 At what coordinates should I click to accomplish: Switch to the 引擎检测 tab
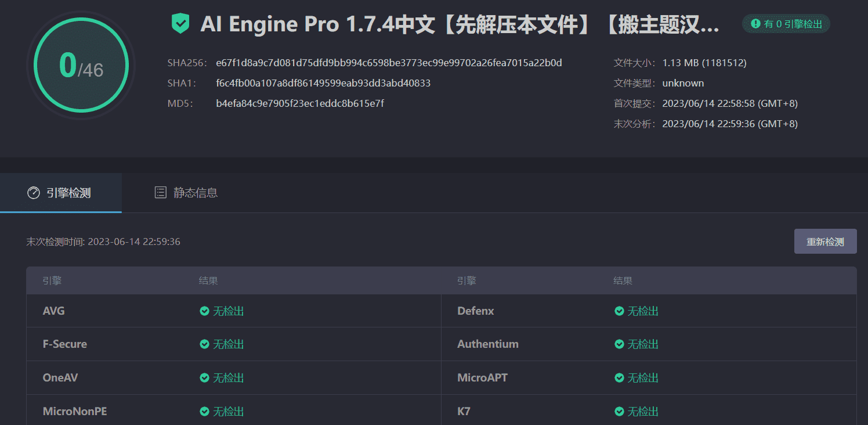[60, 193]
